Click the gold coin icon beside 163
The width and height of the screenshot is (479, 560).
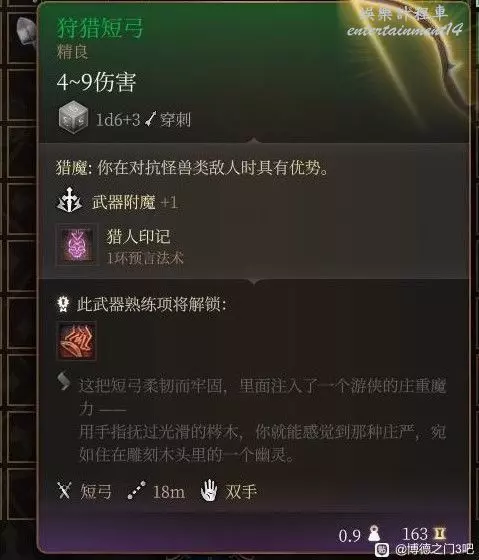coord(439,534)
